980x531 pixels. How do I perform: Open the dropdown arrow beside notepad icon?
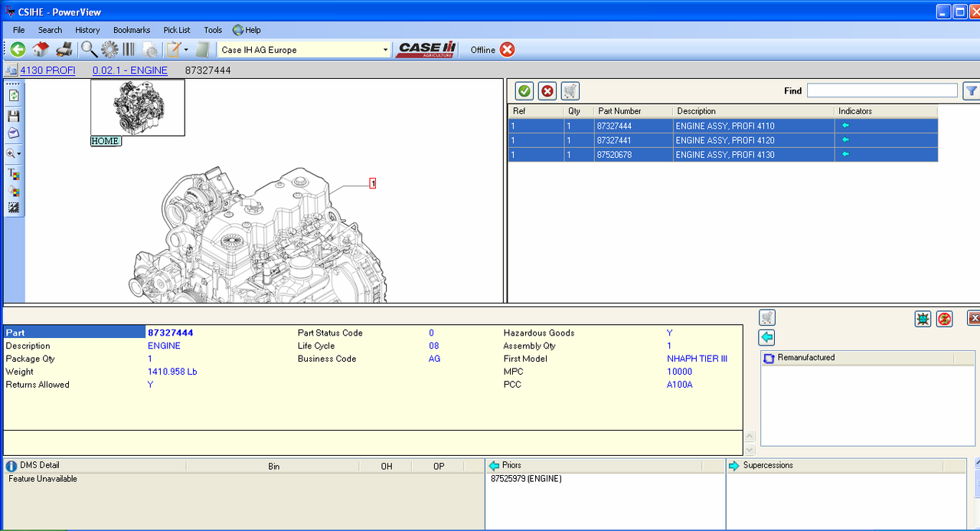(x=186, y=50)
